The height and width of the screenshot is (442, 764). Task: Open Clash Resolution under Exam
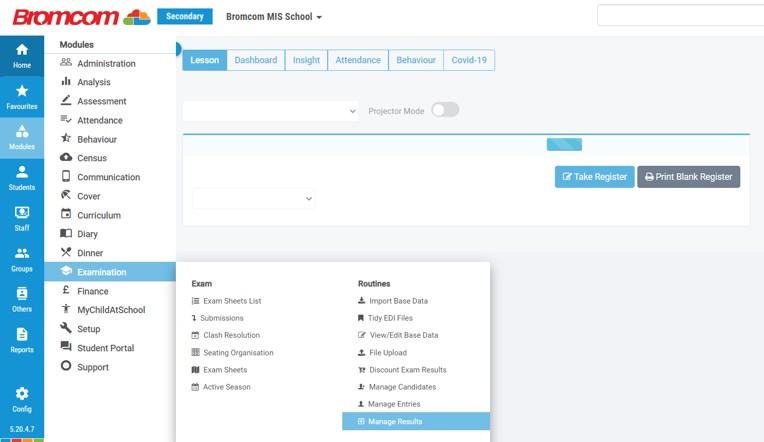click(x=226, y=335)
